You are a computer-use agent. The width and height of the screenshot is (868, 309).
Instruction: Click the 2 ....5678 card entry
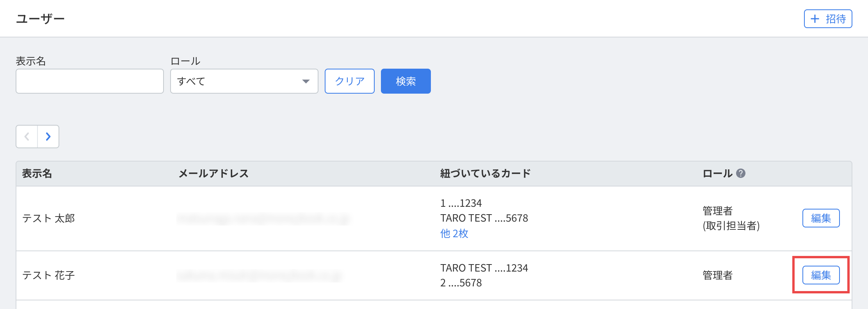coord(461,283)
